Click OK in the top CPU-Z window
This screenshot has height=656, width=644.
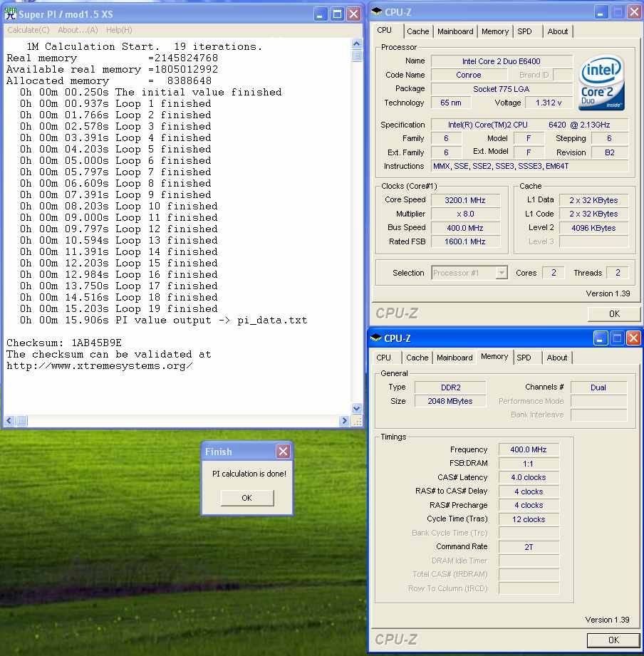[x=614, y=314]
